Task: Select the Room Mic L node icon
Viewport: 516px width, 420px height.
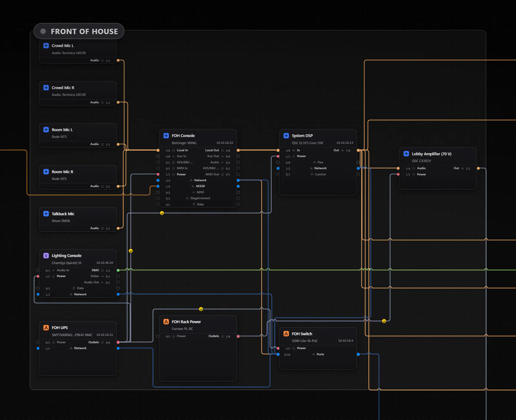Action: click(46, 130)
